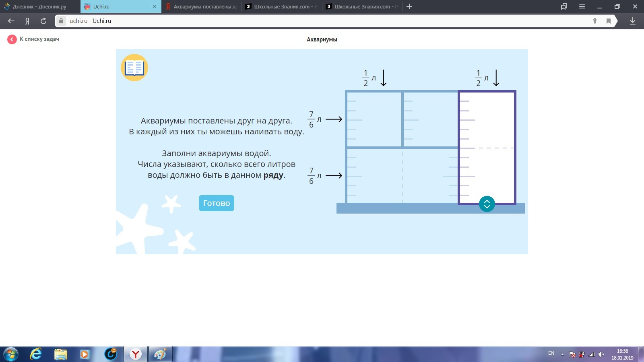Click the open book theory icon
This screenshot has width=644, height=362.
click(x=134, y=68)
